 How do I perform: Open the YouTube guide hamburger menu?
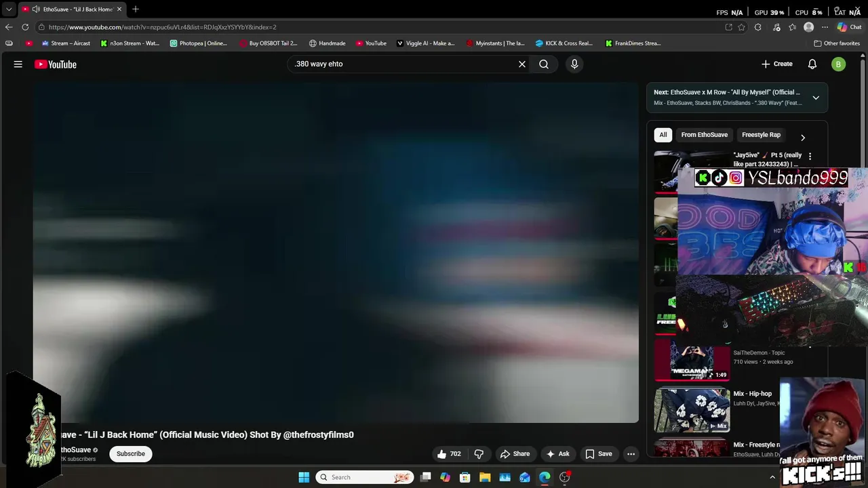pos(18,64)
